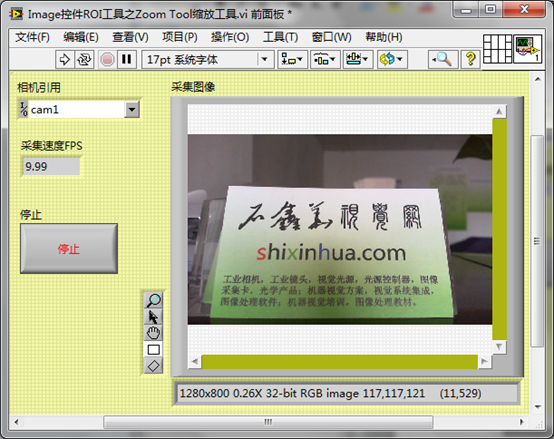Viewport: 554px width, 439px height.
Task: Click the Pause button in toolbar
Action: [x=126, y=59]
